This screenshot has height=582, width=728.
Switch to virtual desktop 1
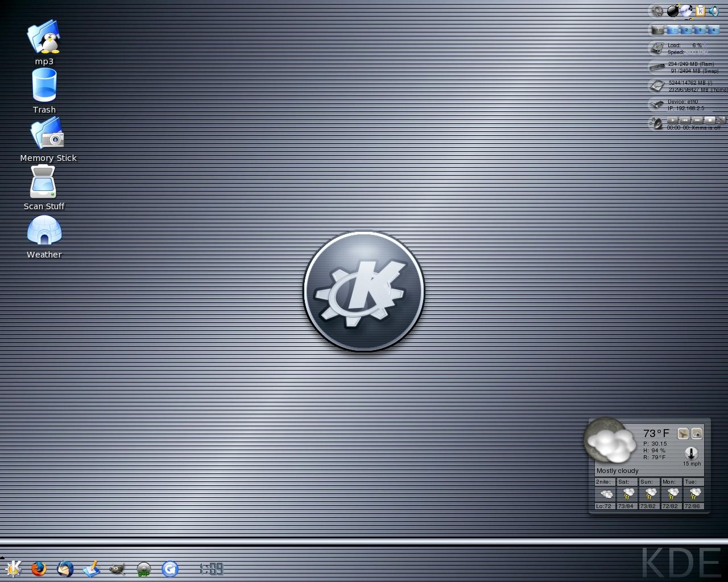(x=673, y=30)
